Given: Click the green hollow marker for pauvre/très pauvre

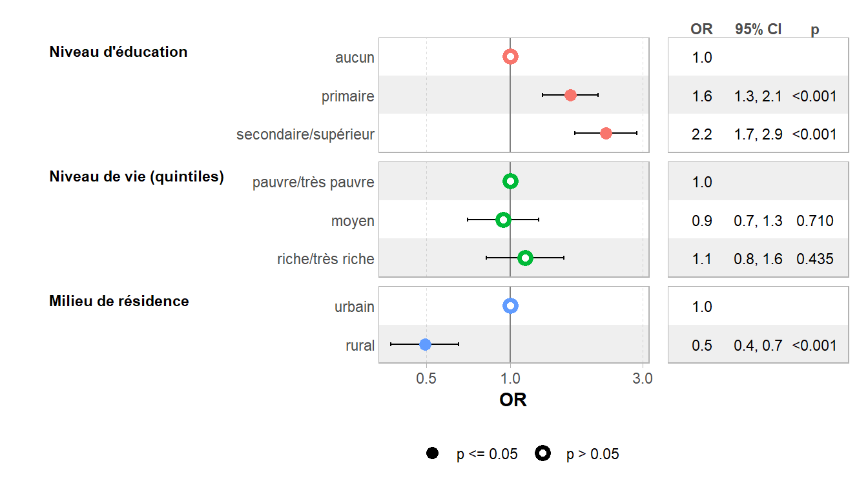Looking at the screenshot, I should pos(510,181).
